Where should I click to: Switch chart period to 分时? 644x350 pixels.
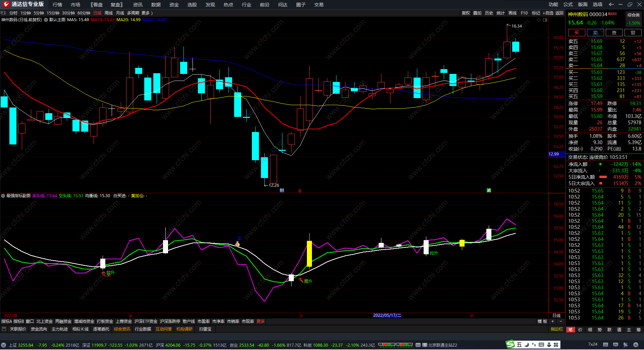(x=13, y=13)
